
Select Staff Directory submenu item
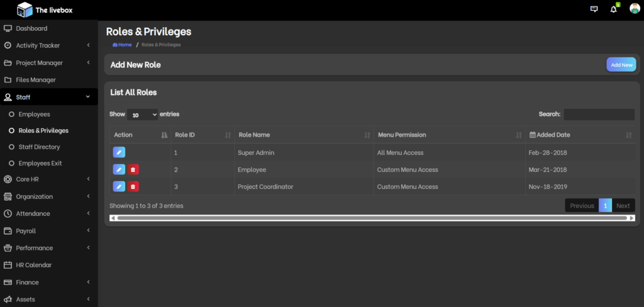click(39, 147)
